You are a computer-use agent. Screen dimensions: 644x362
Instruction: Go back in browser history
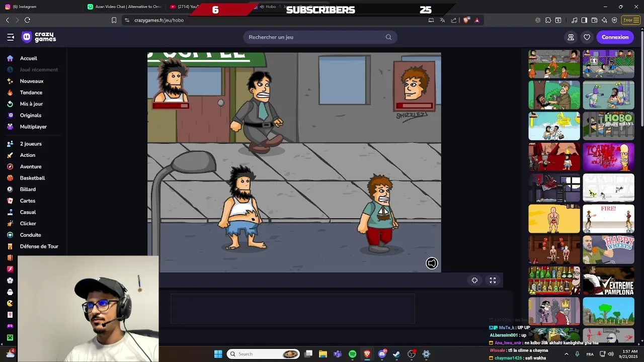pos(8,20)
